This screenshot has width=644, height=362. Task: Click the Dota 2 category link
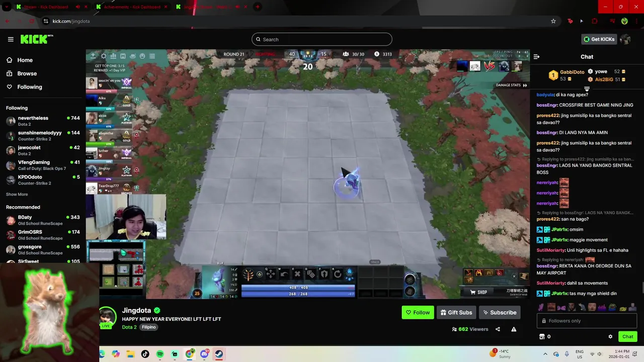[129, 327]
